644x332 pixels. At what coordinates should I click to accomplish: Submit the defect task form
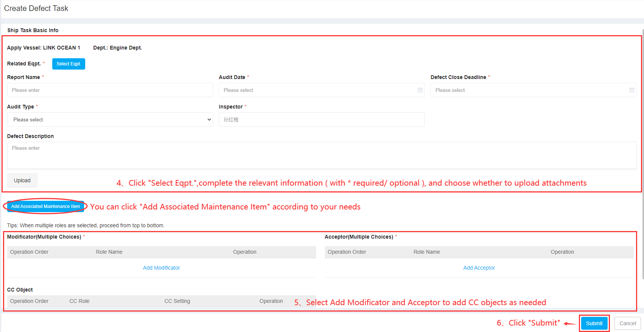pyautogui.click(x=594, y=323)
